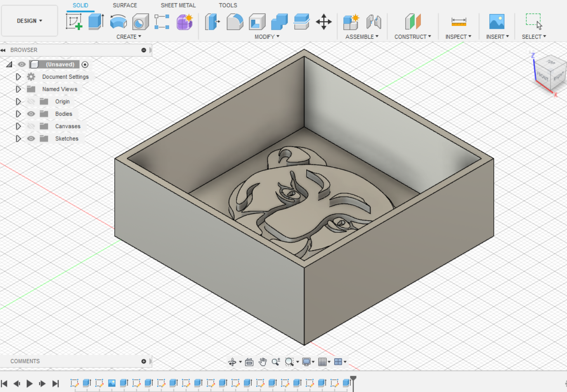Open Display Settings monitor icon
567x392 pixels.
306,362
